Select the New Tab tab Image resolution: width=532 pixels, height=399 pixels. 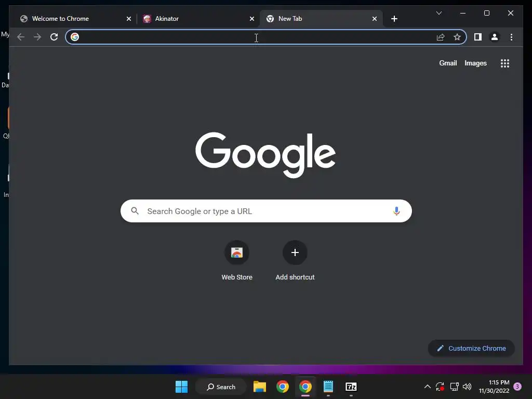[x=321, y=19]
